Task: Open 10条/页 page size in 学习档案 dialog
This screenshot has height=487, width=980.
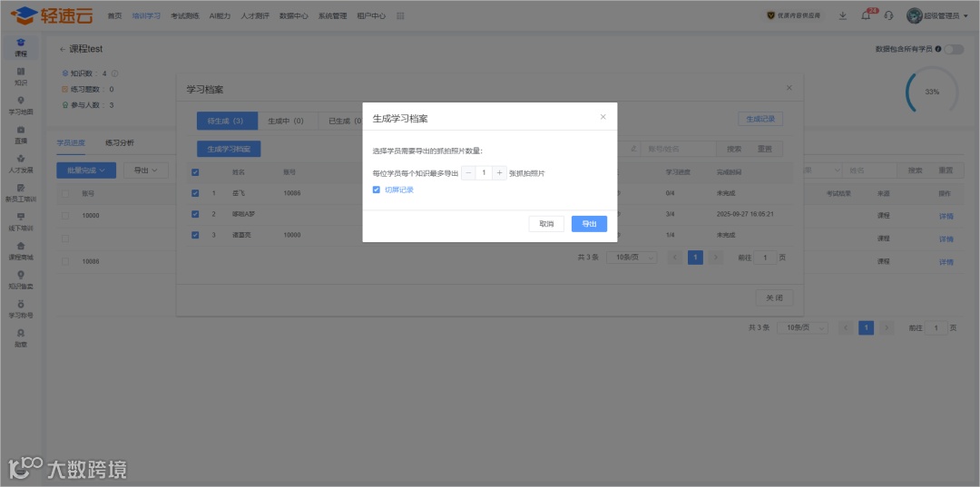Action: point(632,258)
